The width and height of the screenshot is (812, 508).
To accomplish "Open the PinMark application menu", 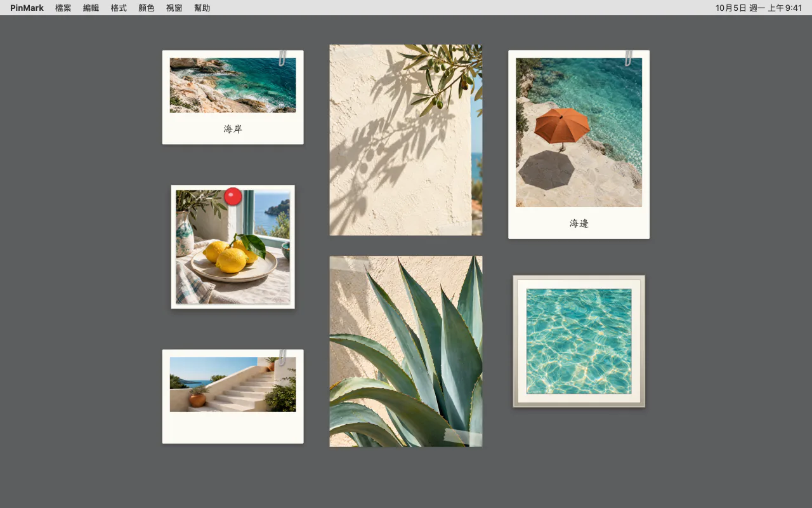I will [x=27, y=8].
